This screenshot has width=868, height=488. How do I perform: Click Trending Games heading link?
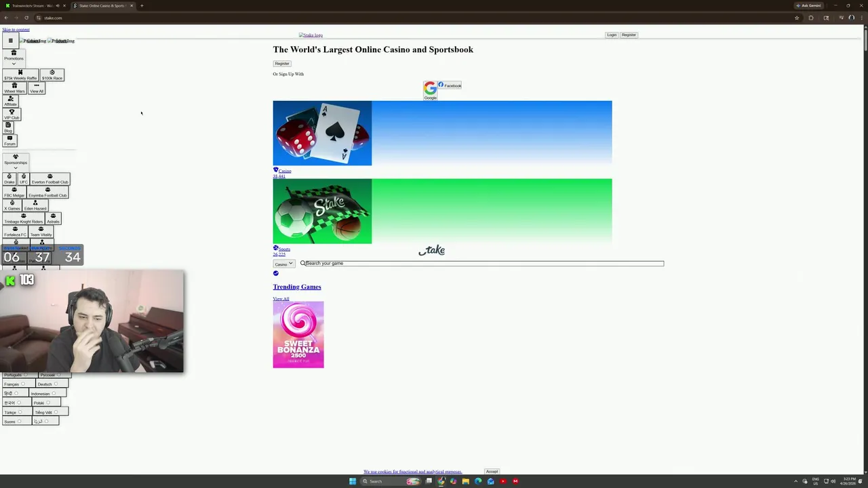click(297, 287)
